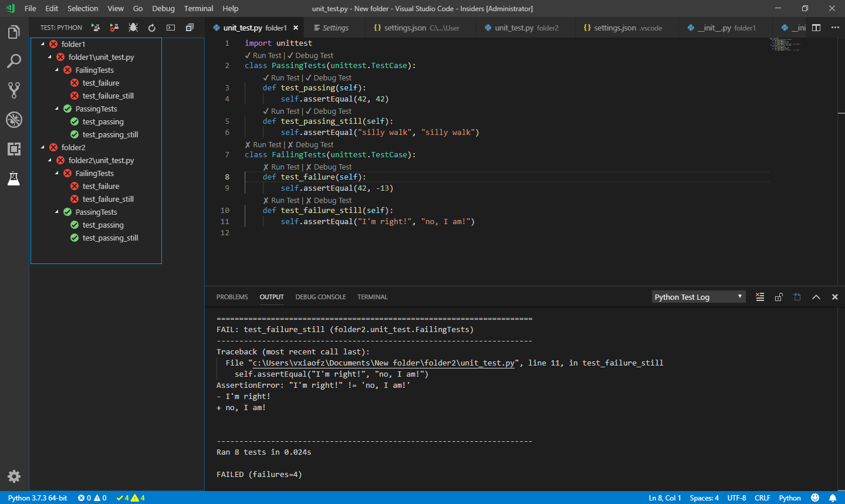Switch to the DEBUG CONSOLE tab

click(320, 297)
